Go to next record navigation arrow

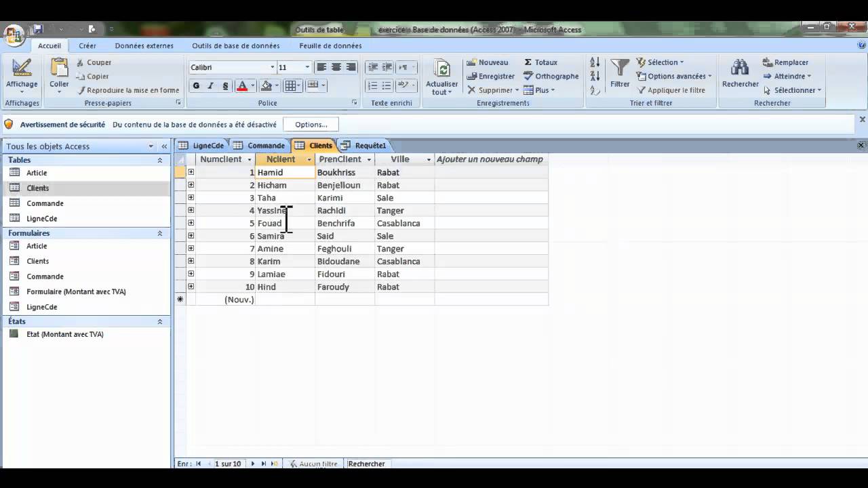coord(253,464)
